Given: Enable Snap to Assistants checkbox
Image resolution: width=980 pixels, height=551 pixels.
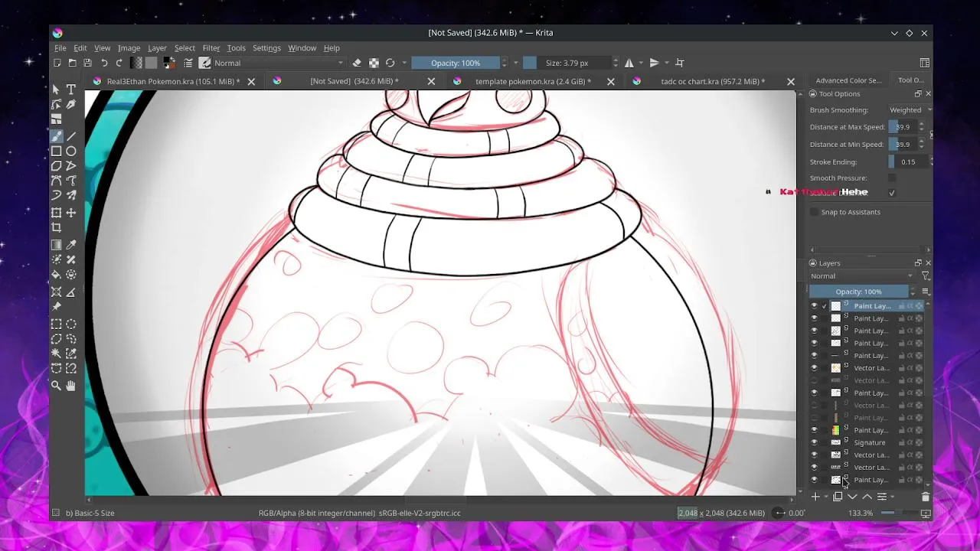Looking at the screenshot, I should coord(814,212).
